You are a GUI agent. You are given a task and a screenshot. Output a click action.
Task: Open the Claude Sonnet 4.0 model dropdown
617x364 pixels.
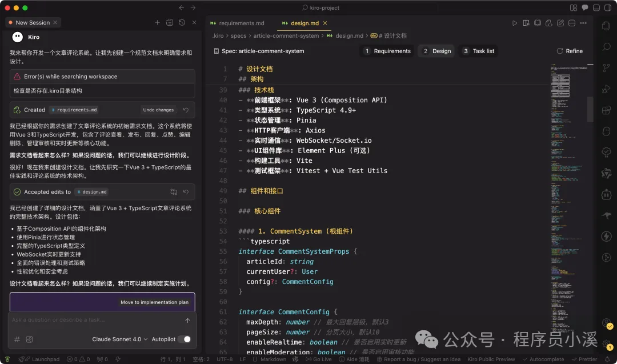(119, 339)
